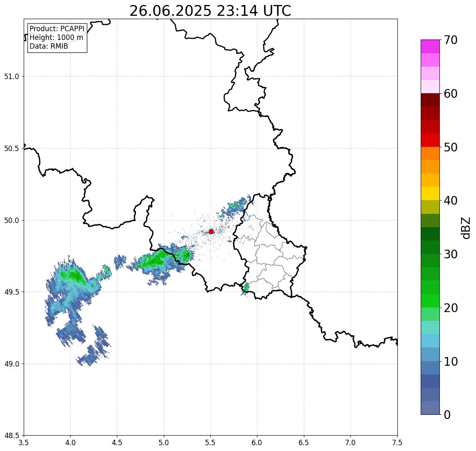Click the "dBZ" colorbar axis label
476x451 pixels.
466,228
